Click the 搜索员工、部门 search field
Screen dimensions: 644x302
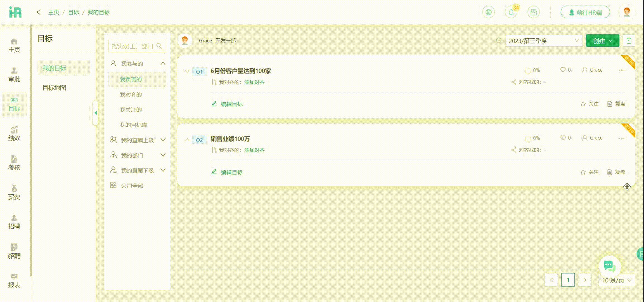(x=137, y=46)
